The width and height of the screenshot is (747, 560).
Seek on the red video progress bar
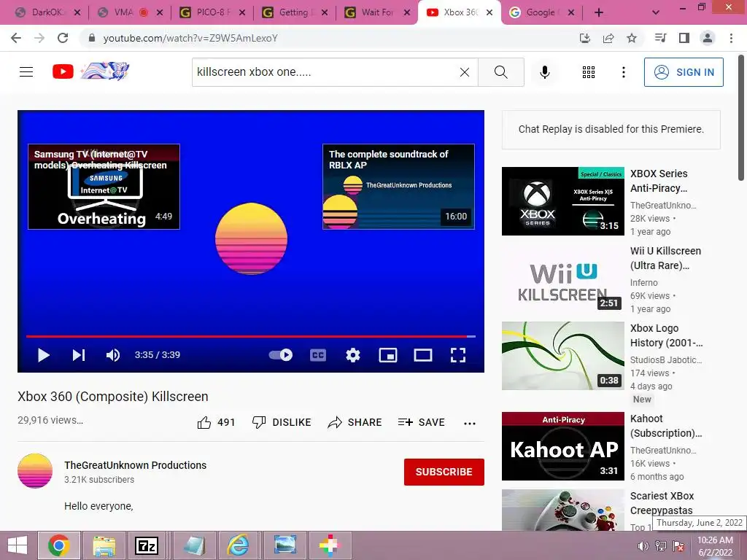tap(251, 336)
